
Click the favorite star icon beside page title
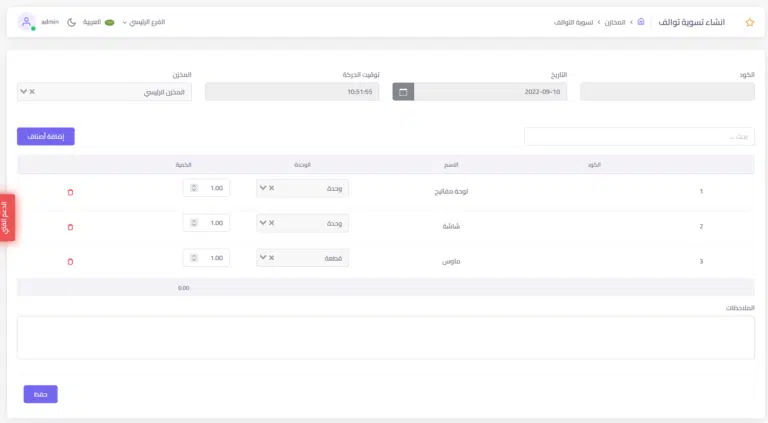[750, 22]
